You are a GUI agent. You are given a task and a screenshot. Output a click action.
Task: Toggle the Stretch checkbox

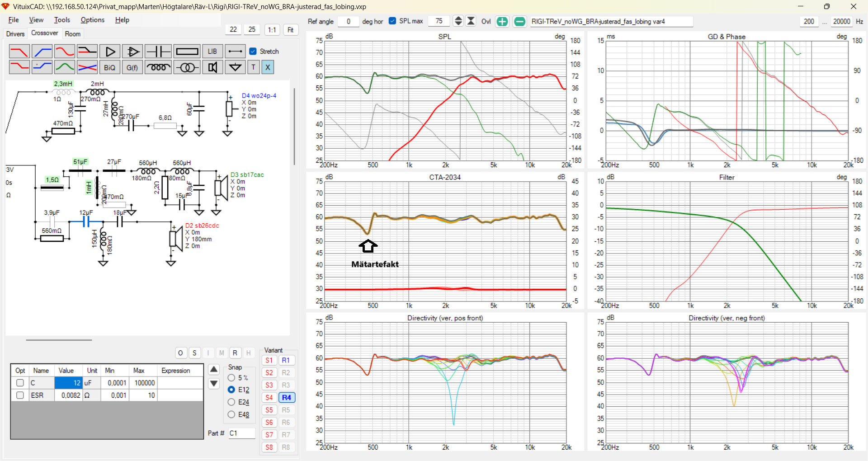click(x=253, y=52)
